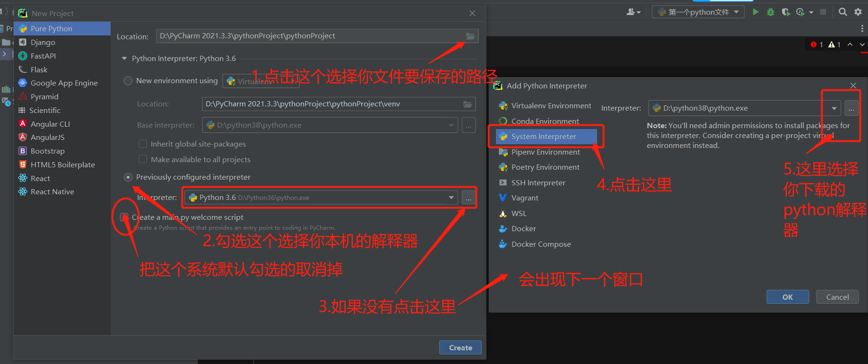Click the yellow warning count indicator

click(834, 44)
